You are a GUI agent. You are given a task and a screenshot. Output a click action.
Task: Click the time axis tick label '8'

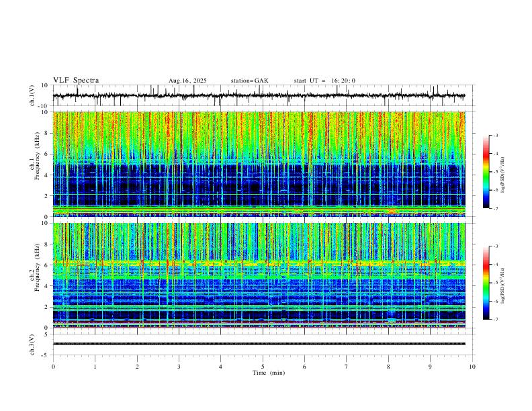point(388,367)
